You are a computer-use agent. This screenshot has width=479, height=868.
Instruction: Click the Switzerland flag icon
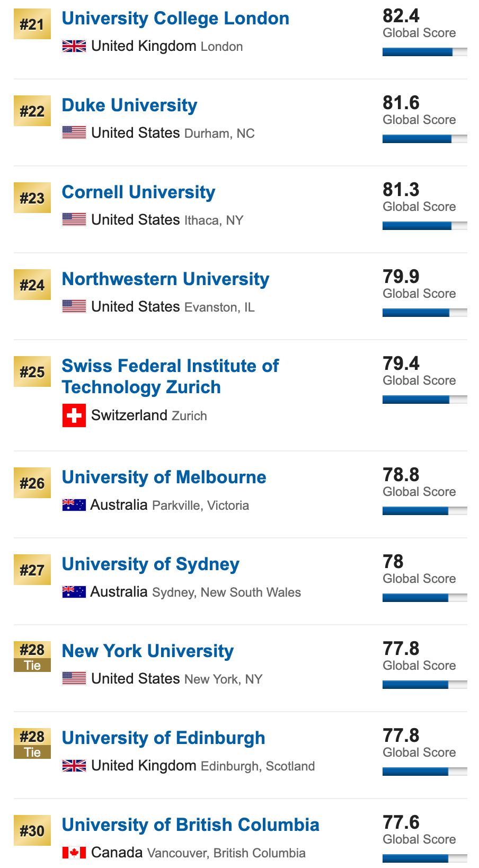(x=74, y=415)
